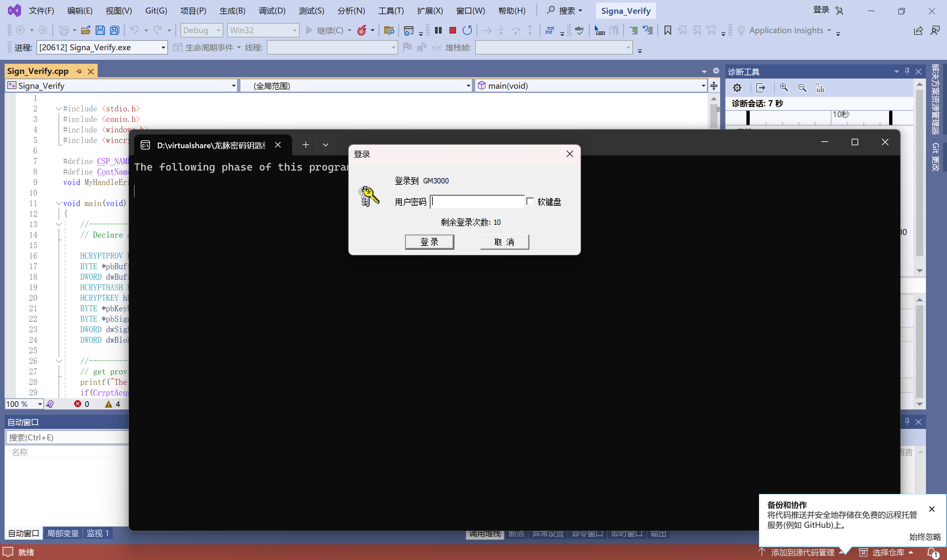Open the 调试(D) menu

click(272, 11)
